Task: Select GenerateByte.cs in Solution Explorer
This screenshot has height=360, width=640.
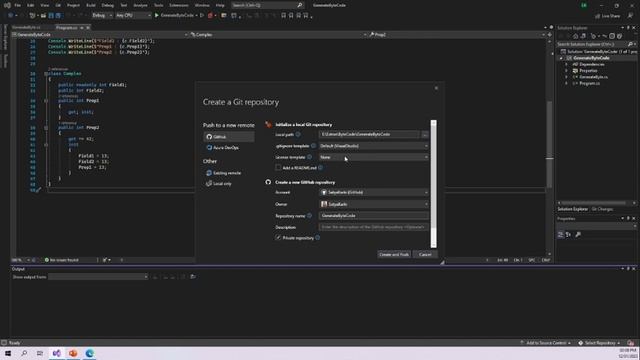Action: pos(593,77)
